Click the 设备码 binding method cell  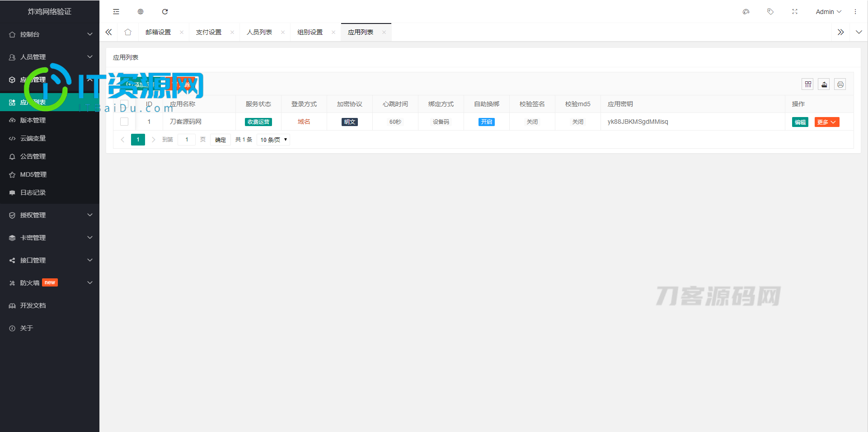(x=441, y=122)
